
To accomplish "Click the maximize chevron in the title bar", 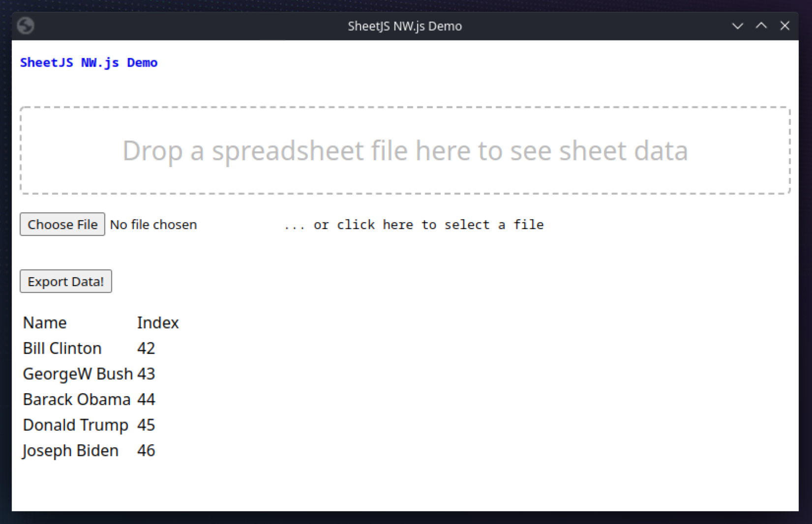I will tap(761, 26).
